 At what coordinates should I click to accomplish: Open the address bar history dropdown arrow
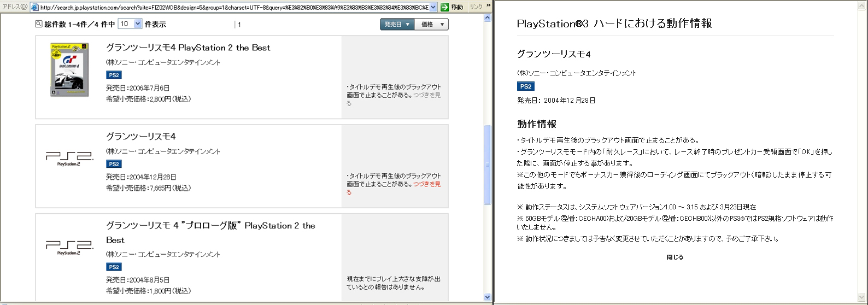(x=433, y=7)
